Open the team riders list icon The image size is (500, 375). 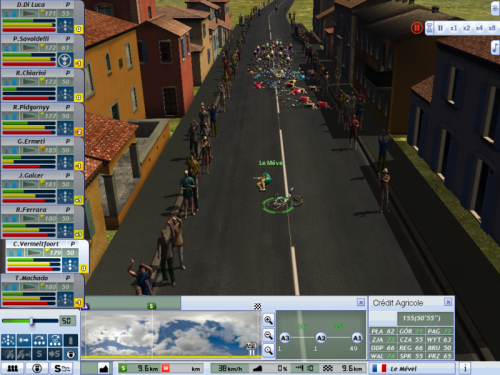click(x=13, y=368)
